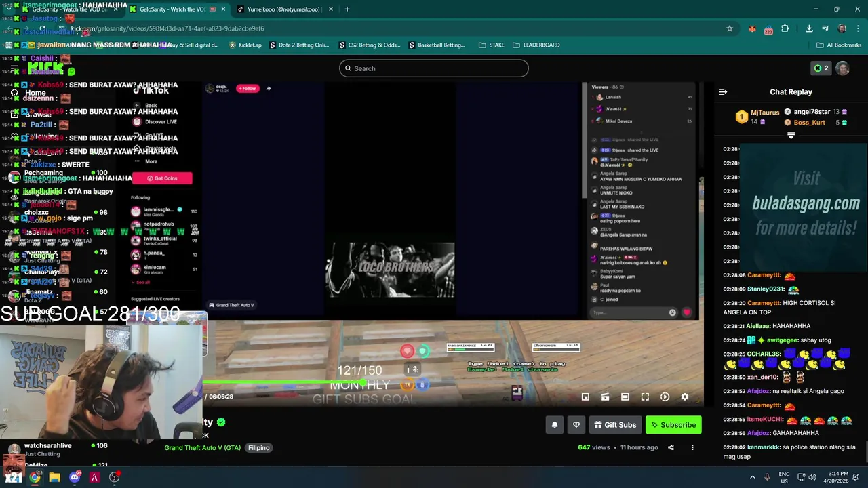This screenshot has width=868, height=488.
Task: Show hidden icons in the system tray
Action: [x=752, y=477]
